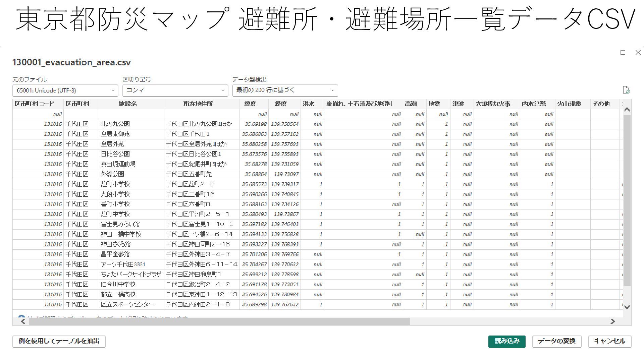The width and height of the screenshot is (644, 362).
Task: Select the 区市町村コード column header
Action: (34, 104)
